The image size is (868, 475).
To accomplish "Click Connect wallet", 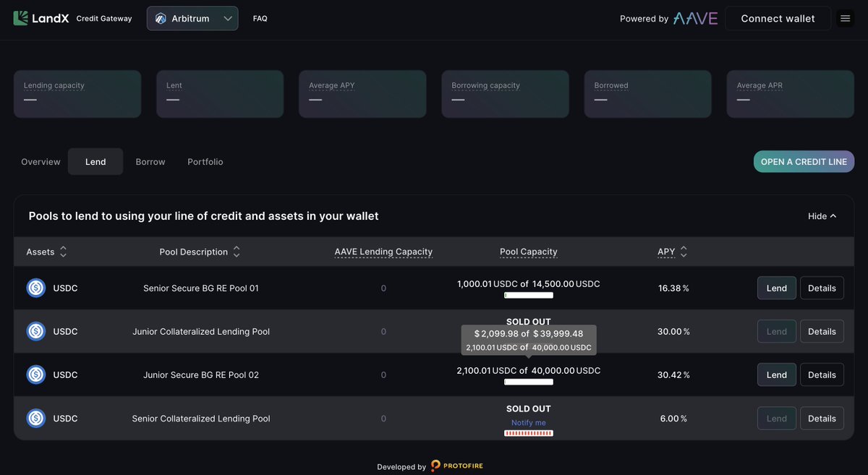I will point(778,18).
